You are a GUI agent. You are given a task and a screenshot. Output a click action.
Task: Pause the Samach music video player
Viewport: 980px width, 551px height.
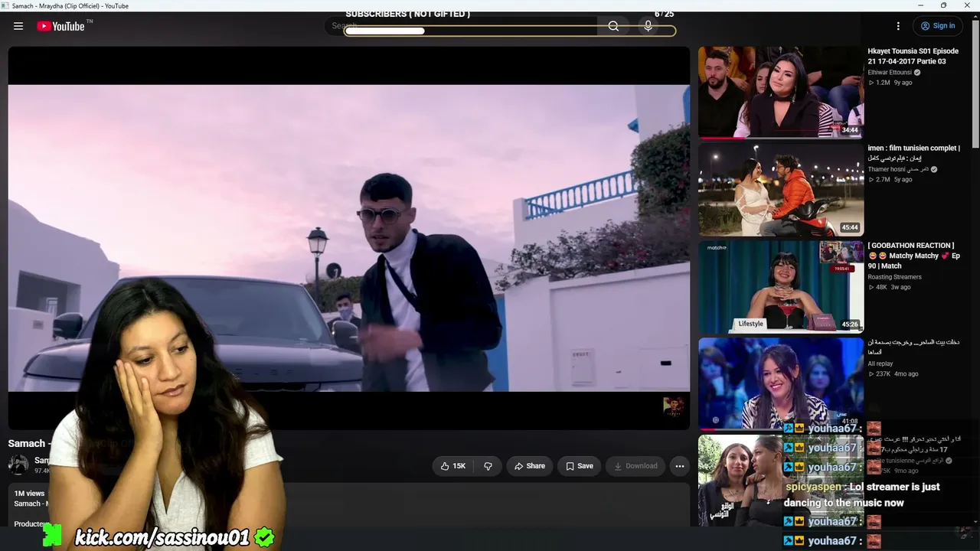coord(349,238)
